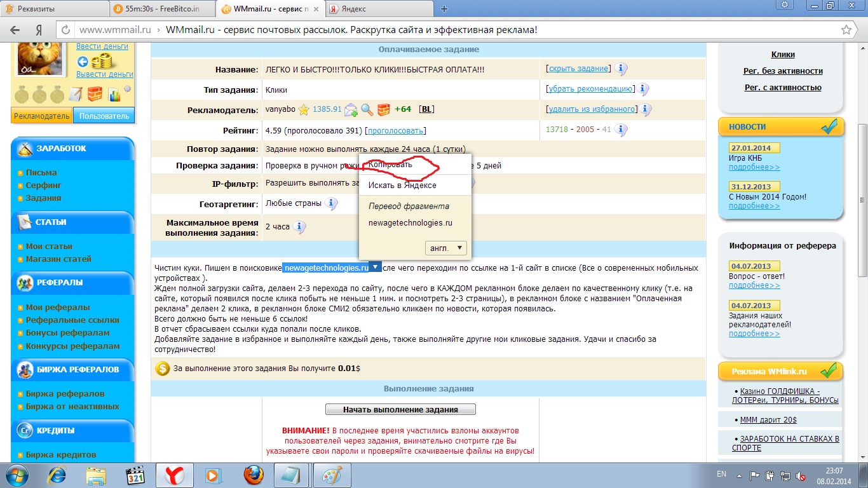Open Серфинг in sidebar
This screenshot has width=868, height=488.
point(44,185)
